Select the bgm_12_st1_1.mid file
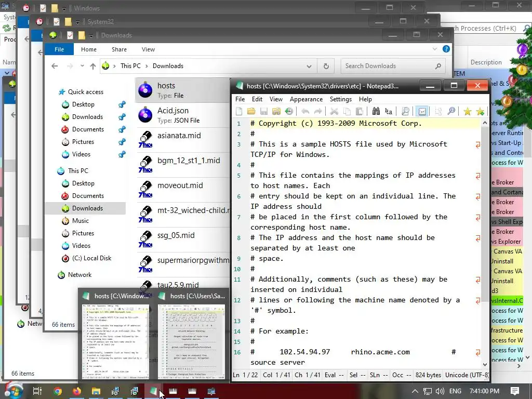The image size is (532, 399). [x=183, y=165]
